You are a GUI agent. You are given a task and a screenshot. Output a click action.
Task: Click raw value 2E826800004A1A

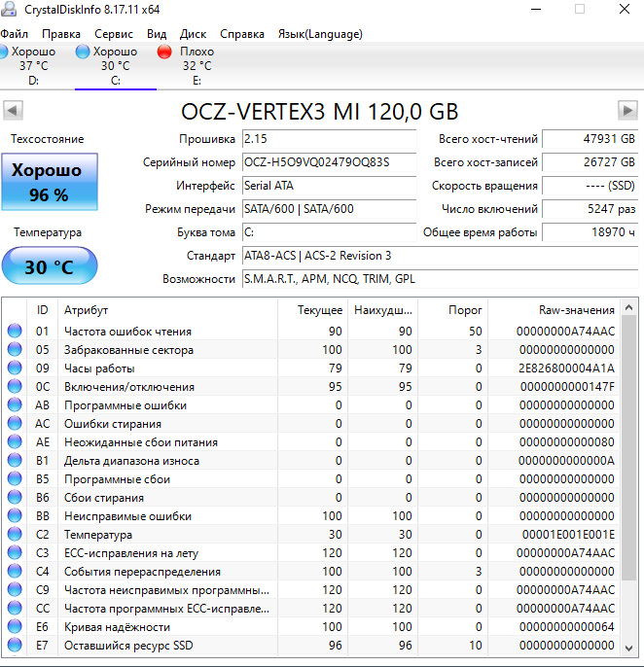[x=566, y=368]
